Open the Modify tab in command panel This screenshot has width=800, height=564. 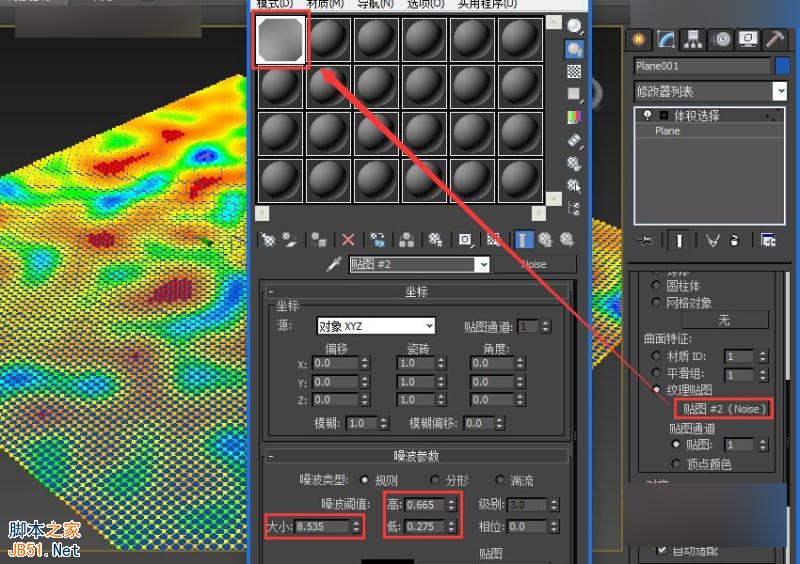pos(666,39)
